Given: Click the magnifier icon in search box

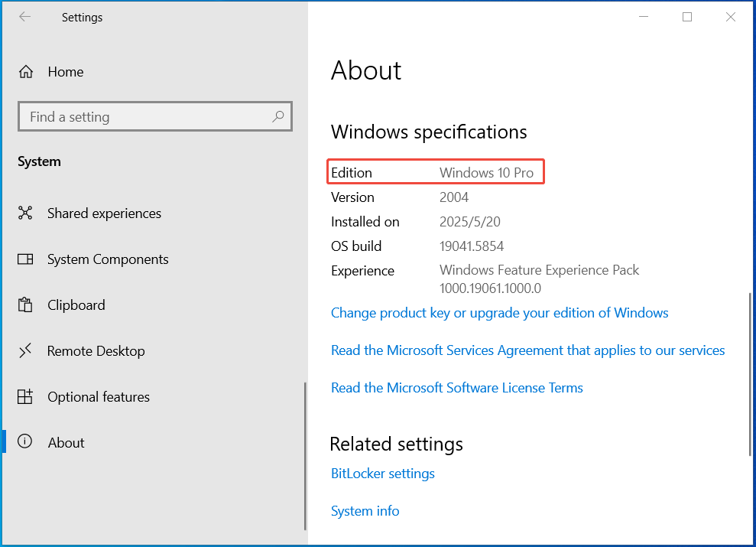Looking at the screenshot, I should tap(278, 116).
